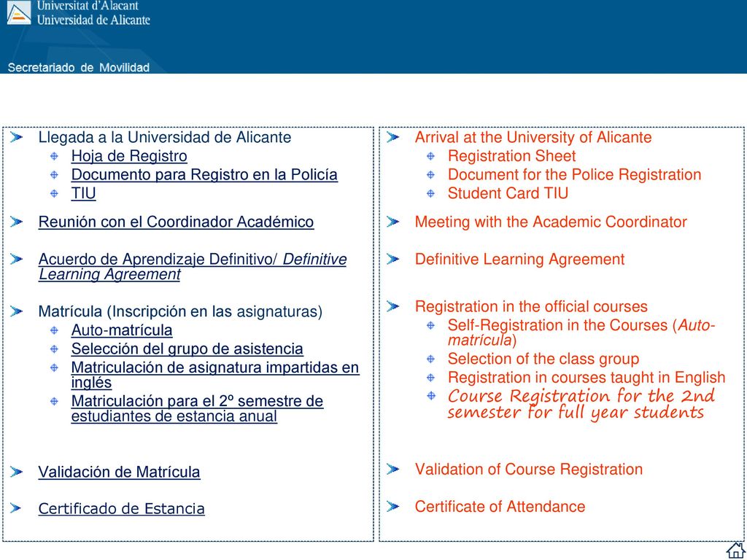The width and height of the screenshot is (747, 560).
Task: Click round bullet beside Hoja de Registro
Action: pyautogui.click(x=54, y=156)
